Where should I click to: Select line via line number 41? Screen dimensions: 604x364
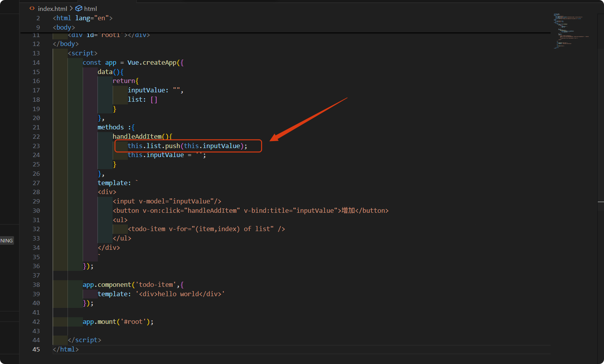click(x=36, y=312)
